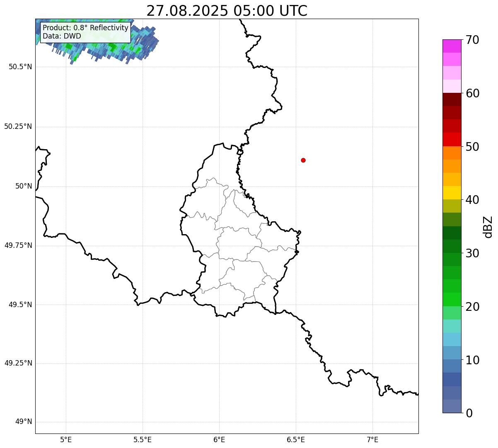Click the bright red colorbar segment
This screenshot has width=498, height=448.
click(x=452, y=140)
